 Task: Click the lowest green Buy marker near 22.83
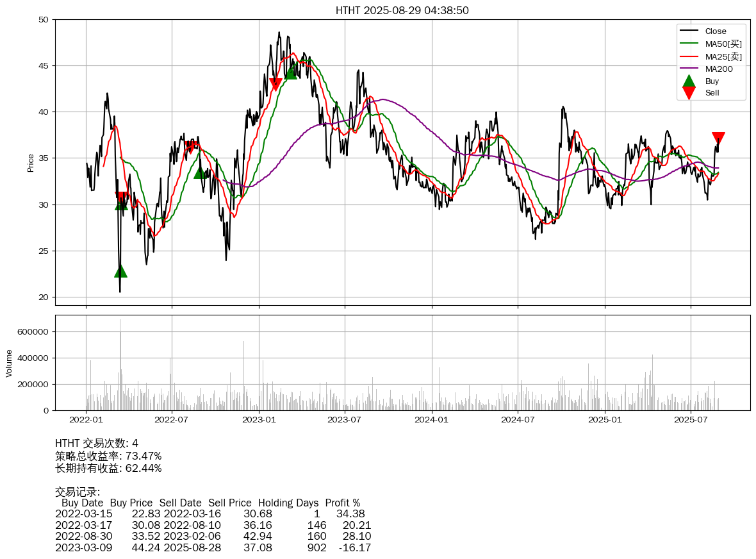120,271
